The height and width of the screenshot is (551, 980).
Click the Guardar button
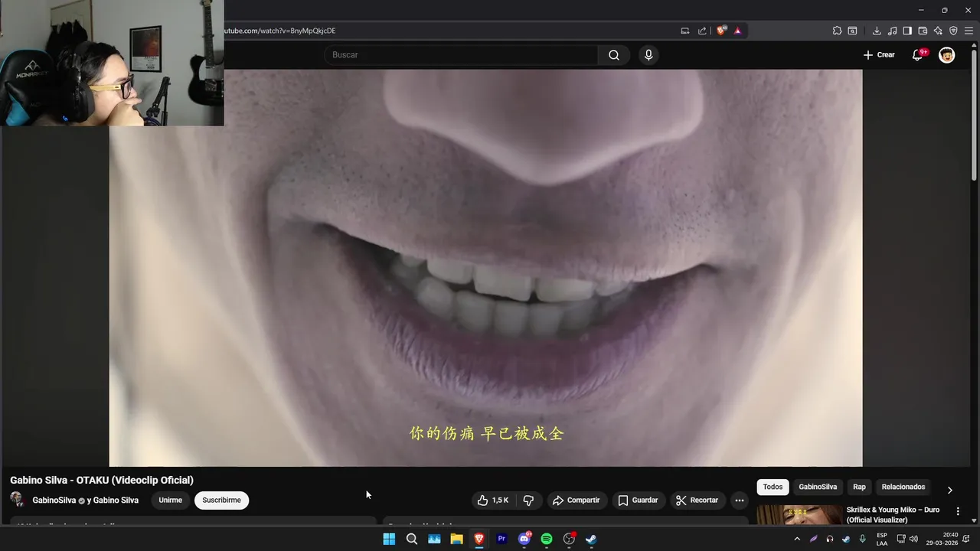tap(638, 500)
